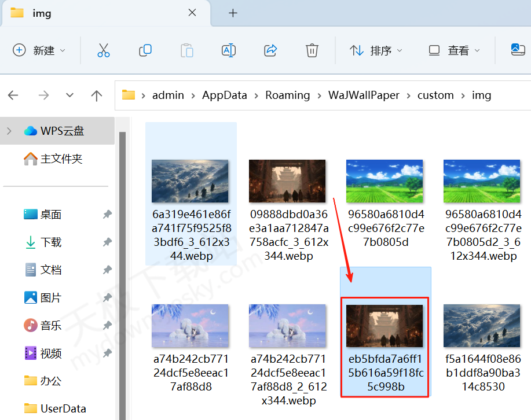The width and height of the screenshot is (531, 420).
Task: Expand the 新建 (New) menu chevron
Action: pyautogui.click(x=64, y=50)
